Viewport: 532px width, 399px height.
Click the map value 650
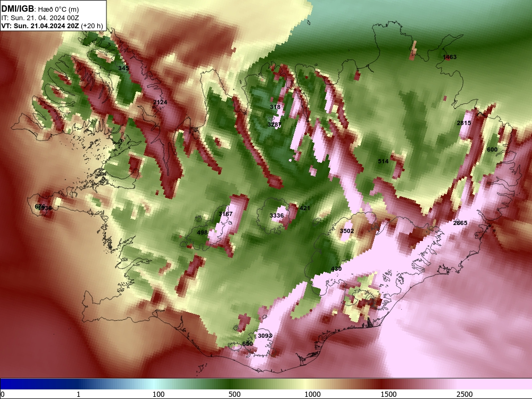point(247,344)
